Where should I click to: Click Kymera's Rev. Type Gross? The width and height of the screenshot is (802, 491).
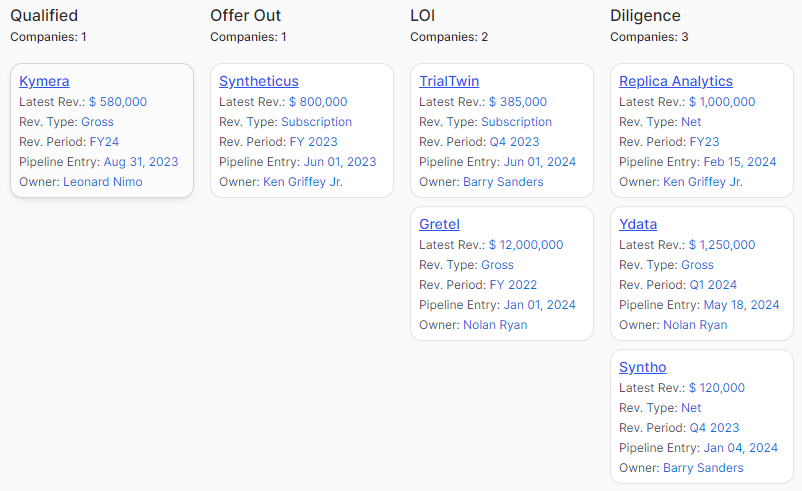(97, 122)
